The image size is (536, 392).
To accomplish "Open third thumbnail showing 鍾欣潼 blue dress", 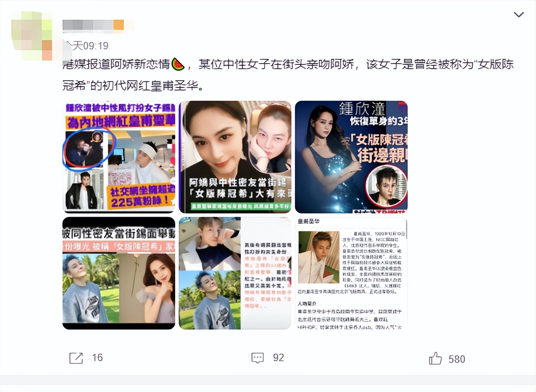I will click(351, 157).
